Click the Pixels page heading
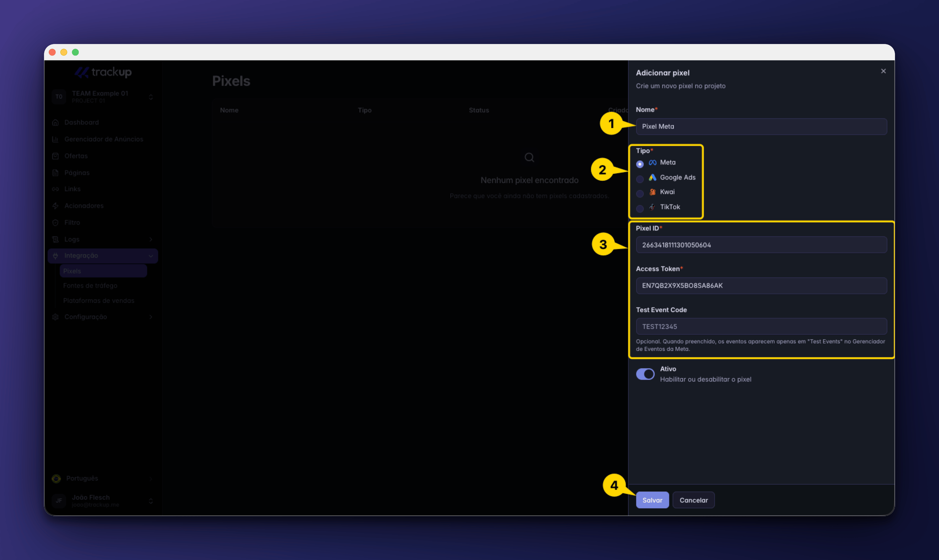 (x=231, y=81)
